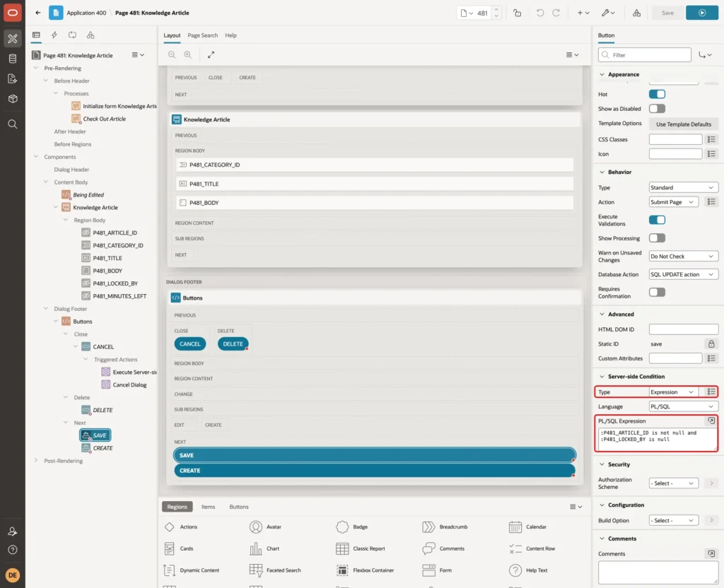Open the Language dropdown showing PL/SQL
The image size is (724, 588).
[x=684, y=406]
